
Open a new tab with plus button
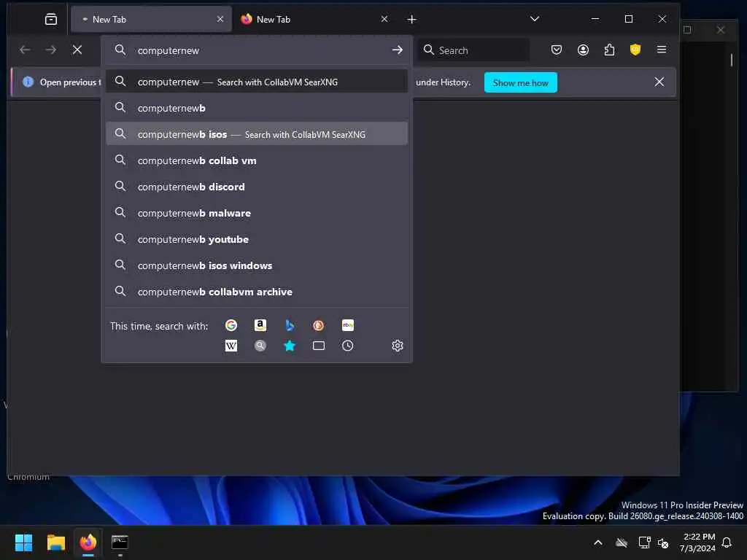click(411, 19)
